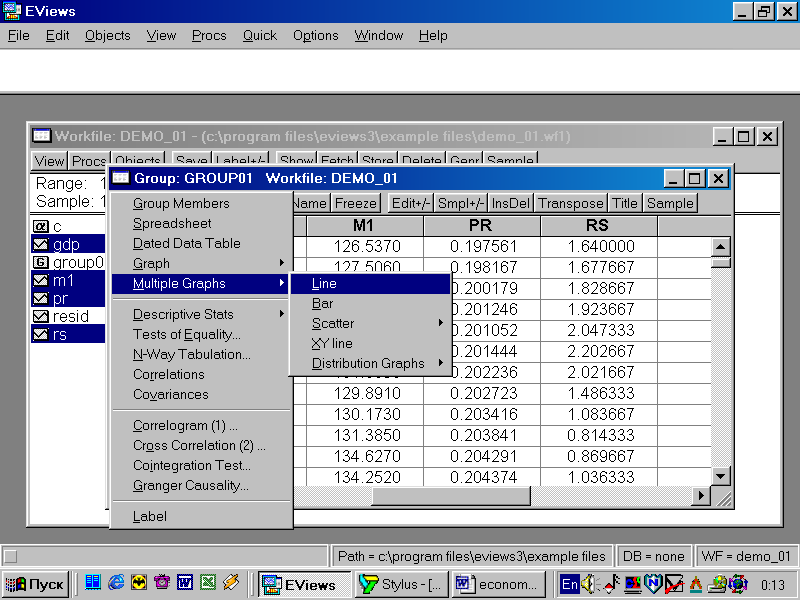The height and width of the screenshot is (600, 800).
Task: Run Granger Causality test
Action: (200, 485)
